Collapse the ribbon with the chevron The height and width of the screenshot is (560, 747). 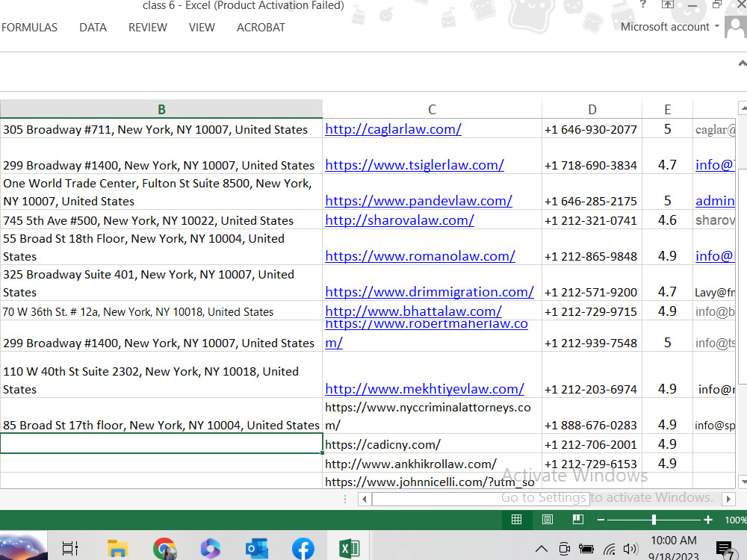coord(742,63)
